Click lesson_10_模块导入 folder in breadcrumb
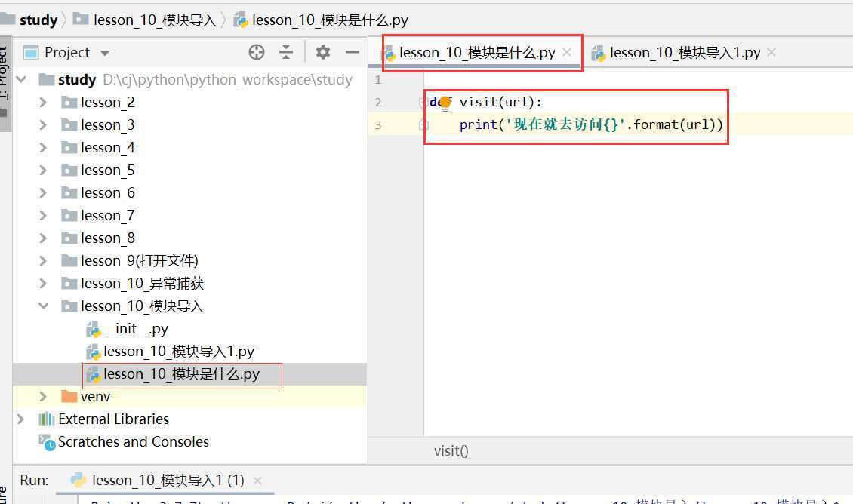The height and width of the screenshot is (504, 853). 145,20
